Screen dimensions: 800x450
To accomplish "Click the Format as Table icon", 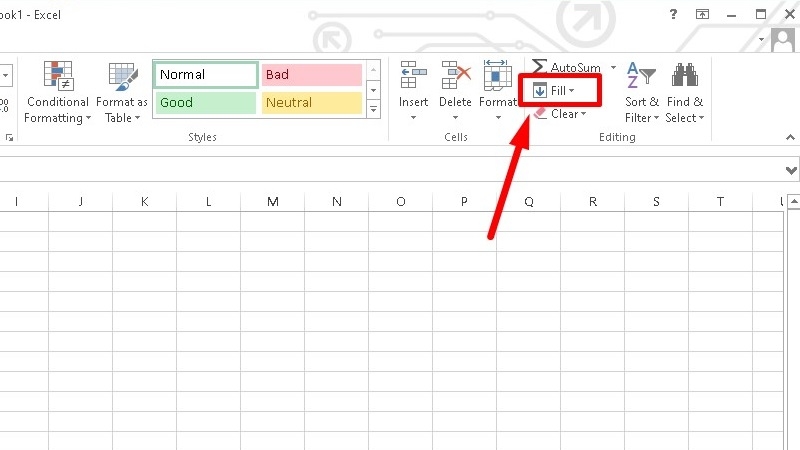I will coord(122,77).
